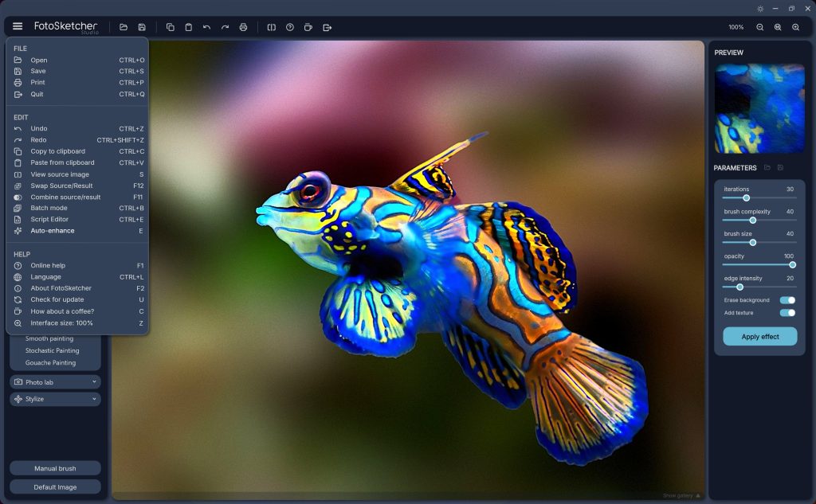Click the Apply effect button
The height and width of the screenshot is (504, 816).
[x=759, y=337]
